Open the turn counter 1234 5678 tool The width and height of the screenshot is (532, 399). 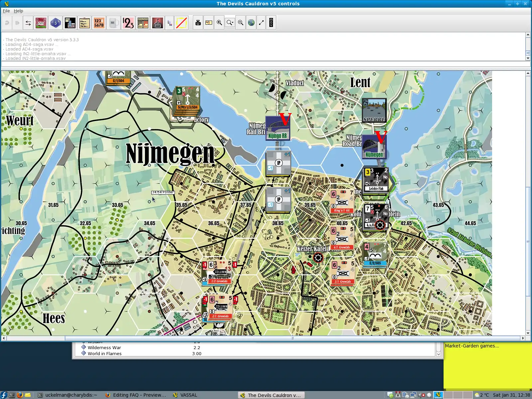tap(99, 23)
